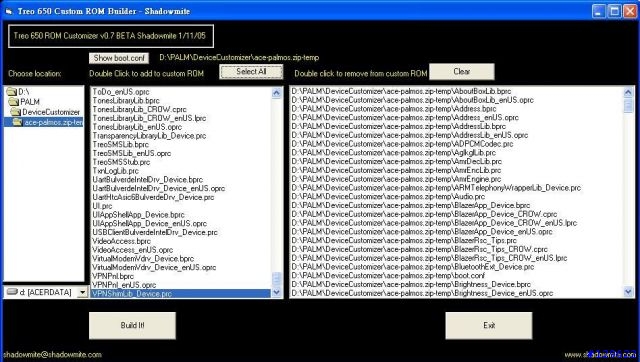Click shadowmite@shadowmite.com email text
640x362 pixels.
52,355
